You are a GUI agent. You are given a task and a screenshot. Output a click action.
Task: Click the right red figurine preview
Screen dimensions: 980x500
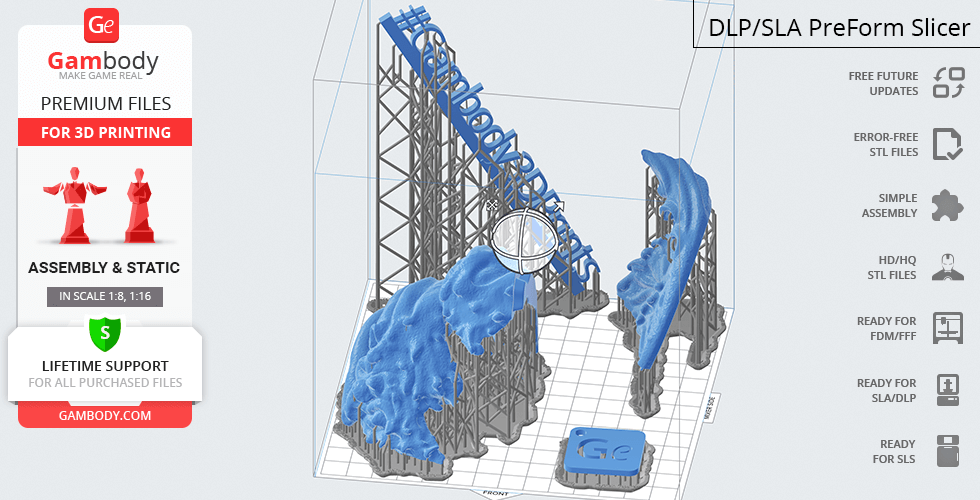point(138,205)
